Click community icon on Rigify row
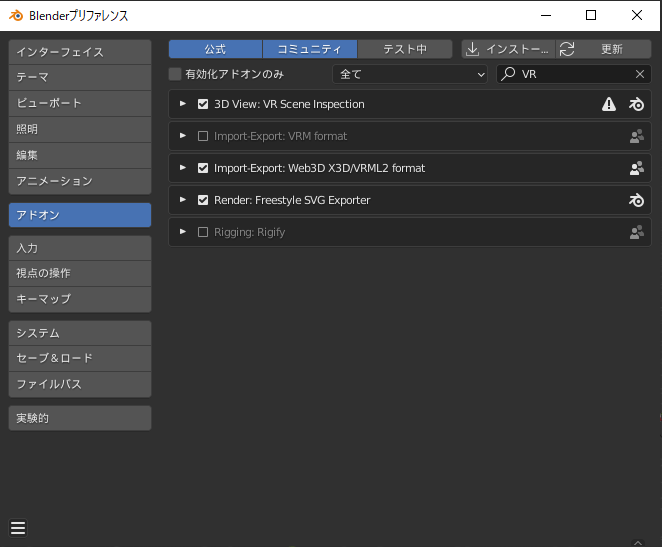This screenshot has width=662, height=547. tap(637, 232)
